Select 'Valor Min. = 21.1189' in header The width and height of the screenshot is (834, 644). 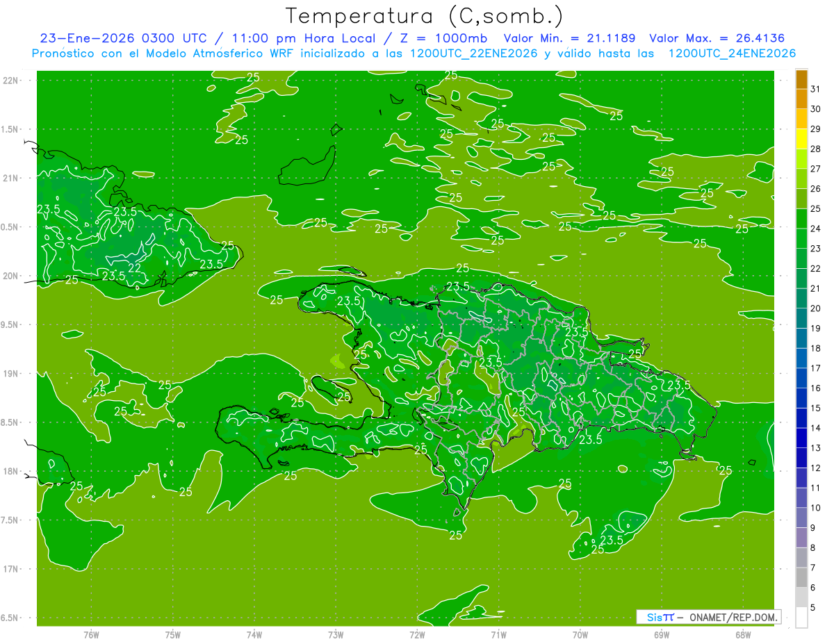[x=569, y=38]
